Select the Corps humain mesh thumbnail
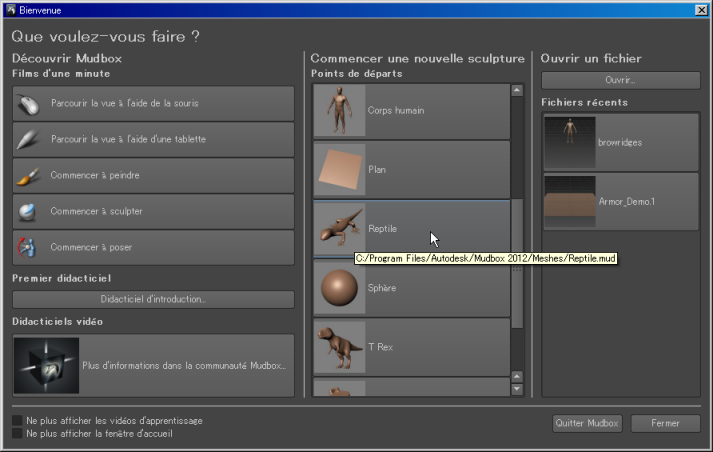The height and width of the screenshot is (452, 713). pyautogui.click(x=340, y=110)
